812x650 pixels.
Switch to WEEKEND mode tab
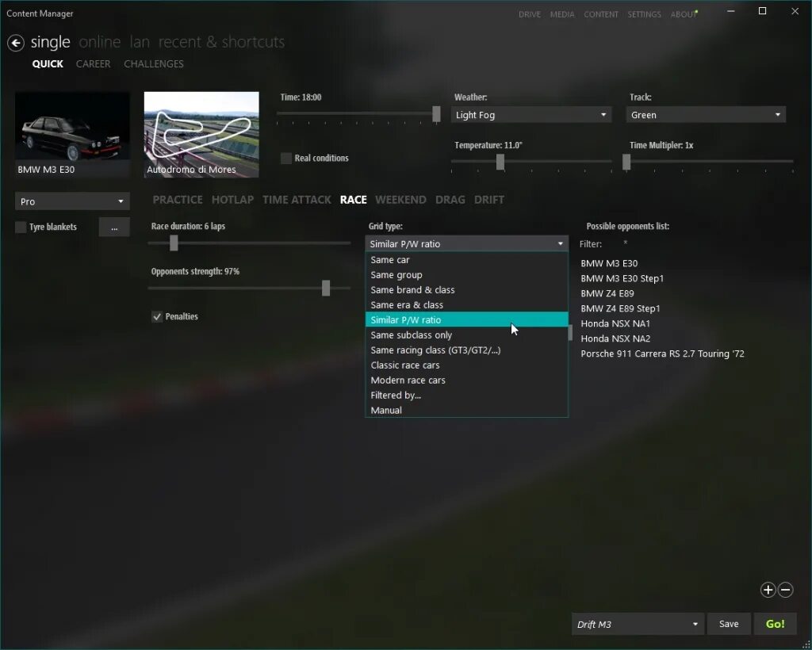click(400, 200)
